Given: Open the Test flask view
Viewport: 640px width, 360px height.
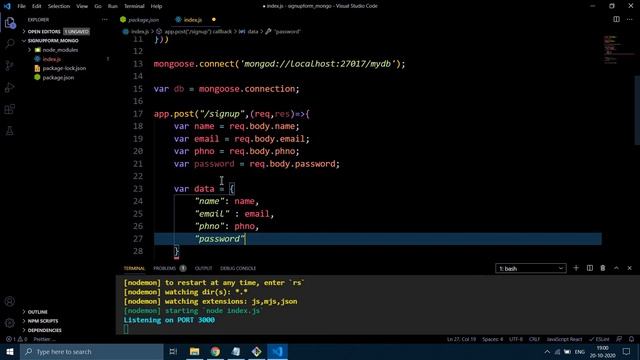Looking at the screenshot, I should (10, 131).
